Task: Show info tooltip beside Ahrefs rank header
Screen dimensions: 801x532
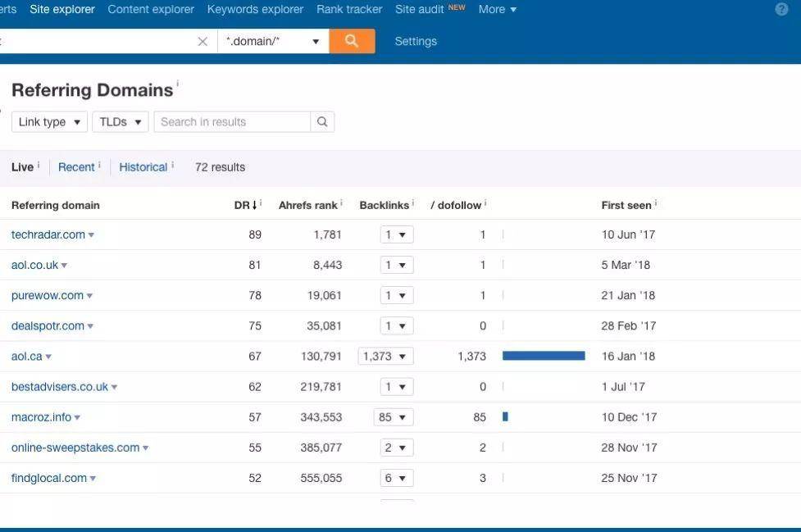Action: [341, 202]
